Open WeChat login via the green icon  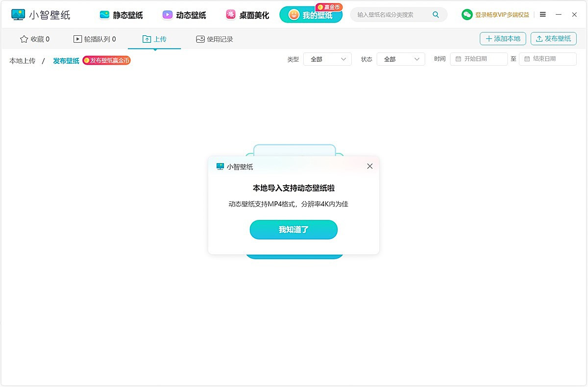[x=466, y=15]
